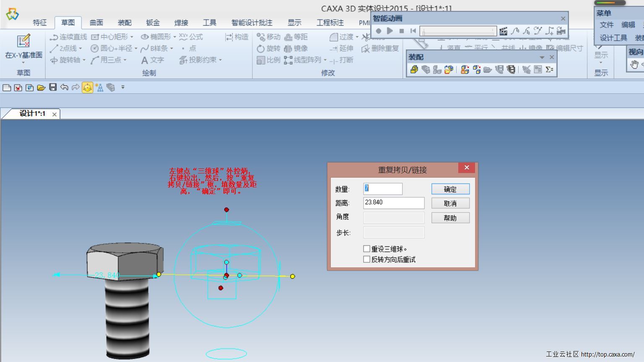Open the quick access toolbar customize dropdown
644x362 pixels.
[x=123, y=87]
